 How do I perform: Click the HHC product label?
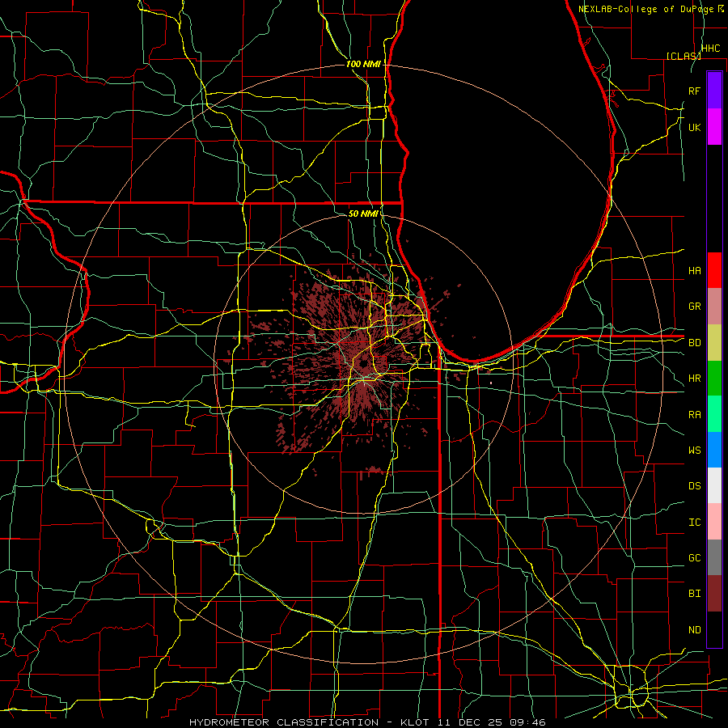point(710,49)
